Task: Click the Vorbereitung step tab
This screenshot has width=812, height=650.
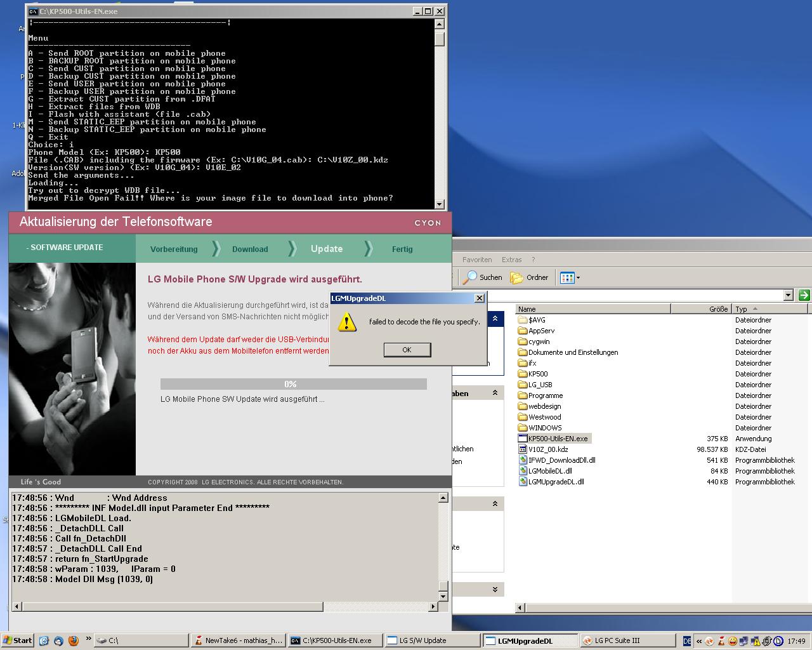Action: (174, 249)
